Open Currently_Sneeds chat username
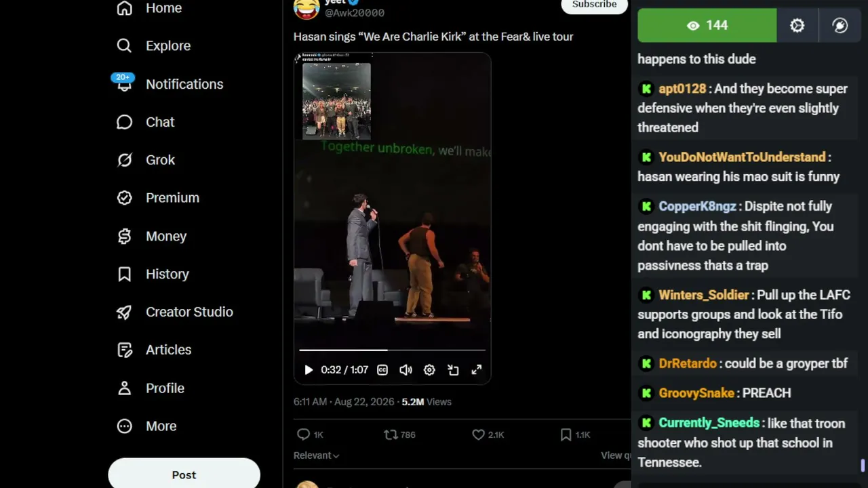868x488 pixels. 709,423
